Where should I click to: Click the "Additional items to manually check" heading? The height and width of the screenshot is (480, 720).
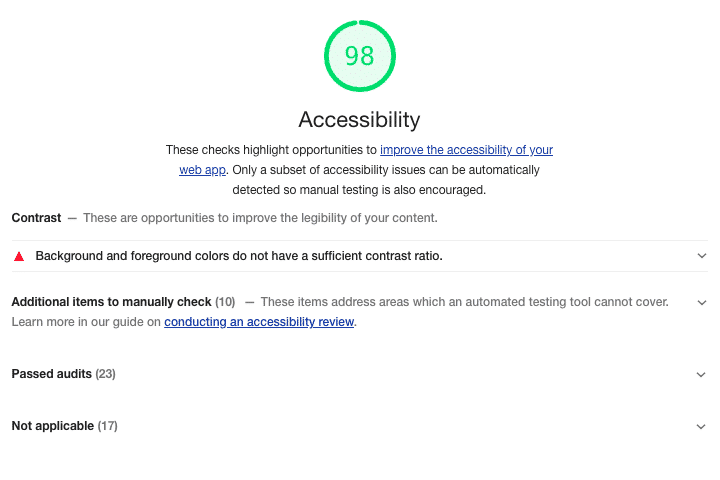point(111,302)
